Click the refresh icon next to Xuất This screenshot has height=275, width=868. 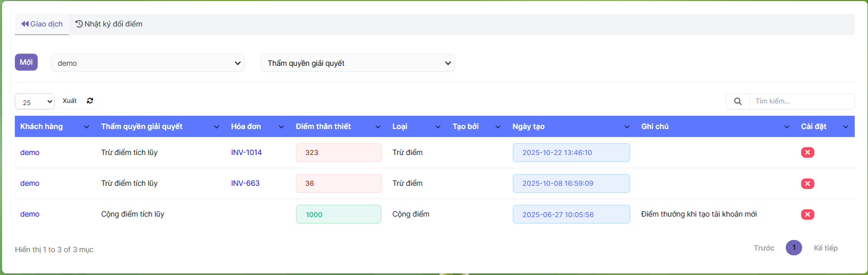click(90, 101)
